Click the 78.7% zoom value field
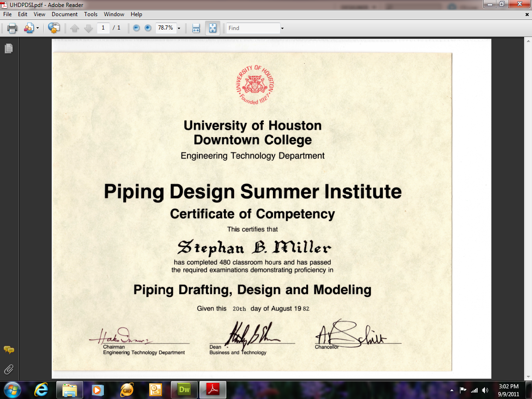The width and height of the screenshot is (532, 399). [x=166, y=28]
